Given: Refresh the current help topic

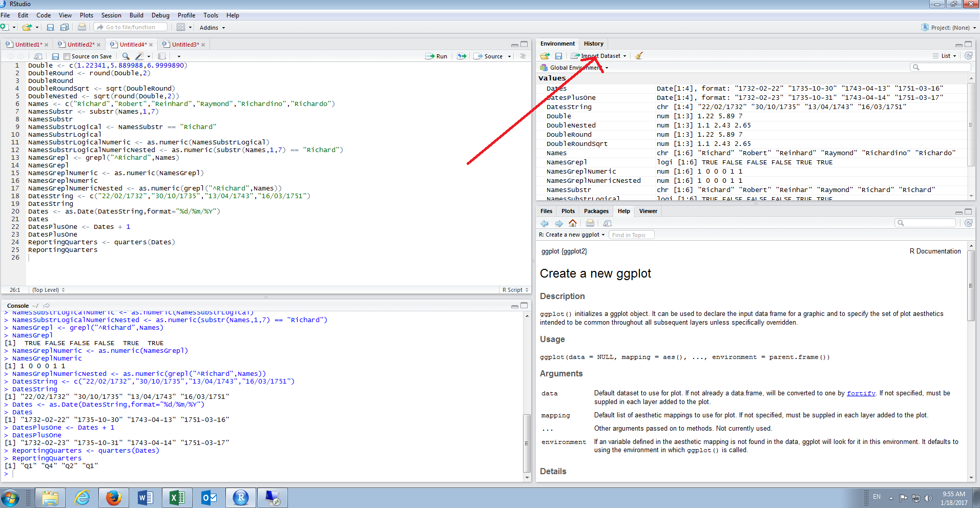Looking at the screenshot, I should coord(968,223).
